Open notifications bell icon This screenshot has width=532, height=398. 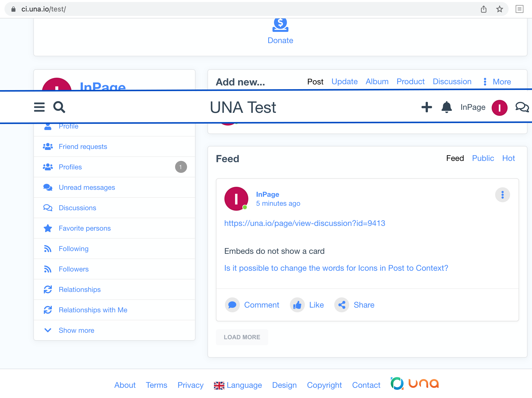click(447, 107)
